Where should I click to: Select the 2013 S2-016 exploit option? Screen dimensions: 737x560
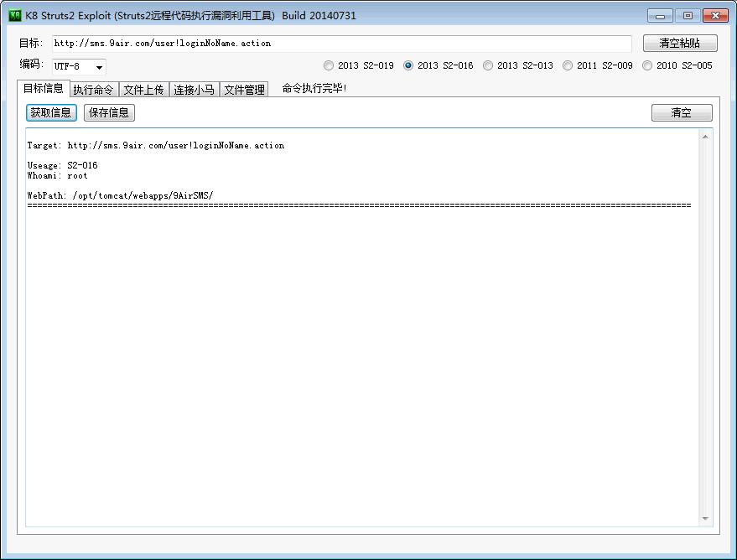(438, 65)
